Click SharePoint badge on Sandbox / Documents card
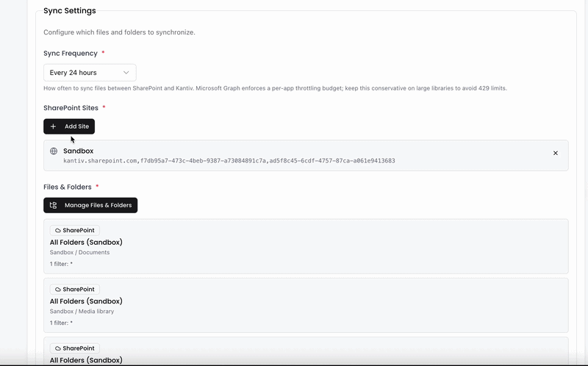Image resolution: width=588 pixels, height=366 pixels. coord(75,230)
